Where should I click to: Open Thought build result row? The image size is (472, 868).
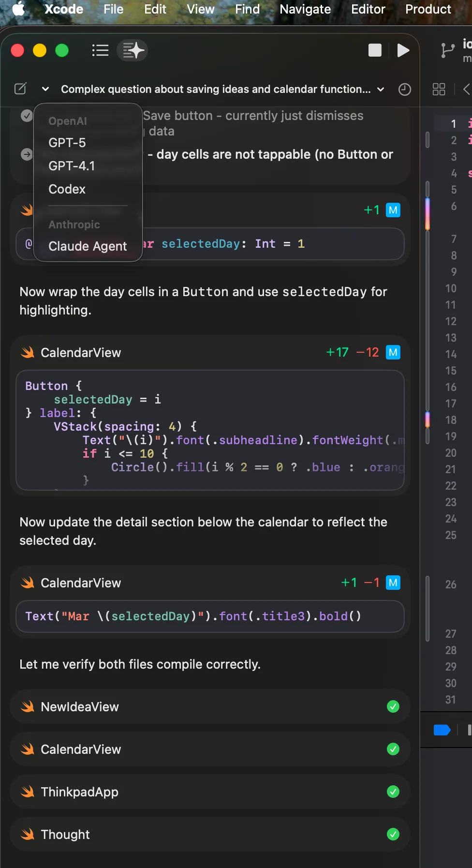pyautogui.click(x=210, y=834)
